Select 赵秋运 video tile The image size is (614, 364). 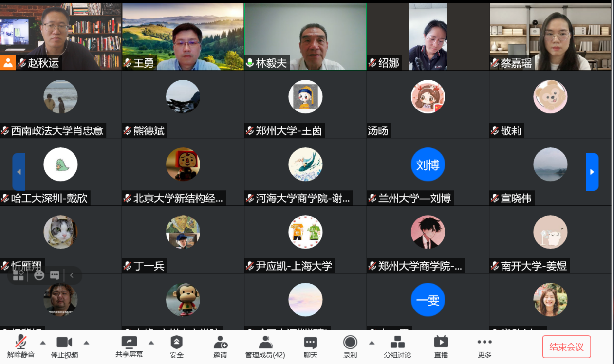60,36
